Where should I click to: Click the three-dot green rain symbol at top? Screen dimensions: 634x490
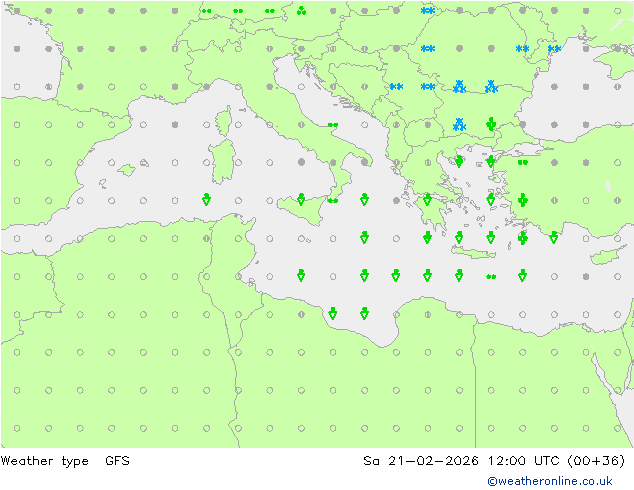(301, 11)
